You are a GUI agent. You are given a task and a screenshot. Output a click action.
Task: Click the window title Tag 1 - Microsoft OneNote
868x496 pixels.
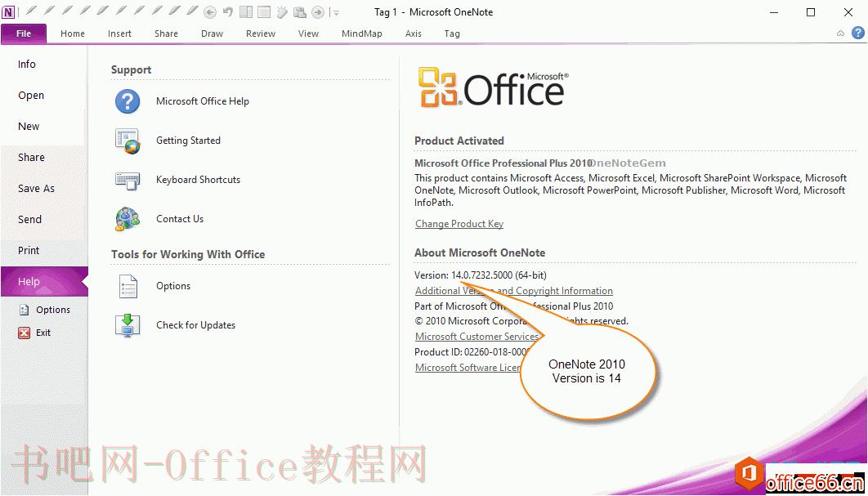[x=433, y=12]
